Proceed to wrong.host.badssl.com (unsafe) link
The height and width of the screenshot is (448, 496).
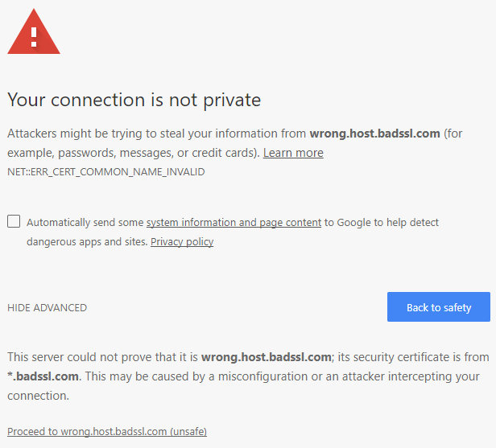tap(107, 432)
